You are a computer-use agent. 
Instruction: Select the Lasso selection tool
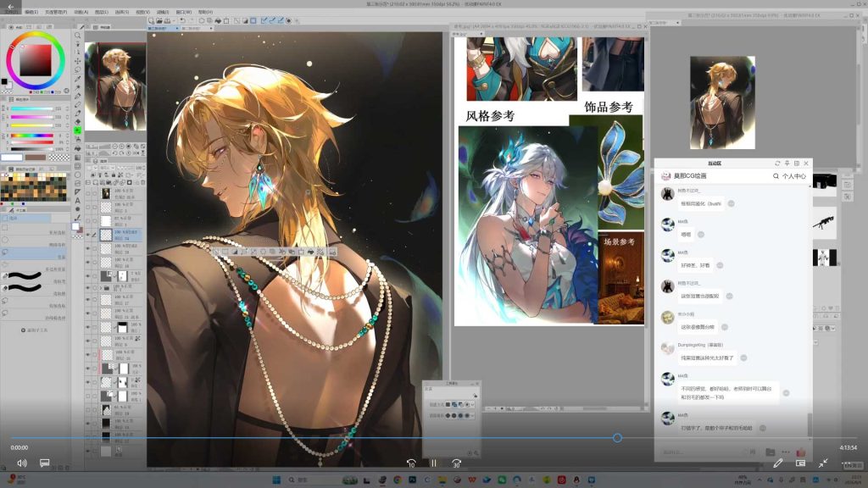(77, 69)
